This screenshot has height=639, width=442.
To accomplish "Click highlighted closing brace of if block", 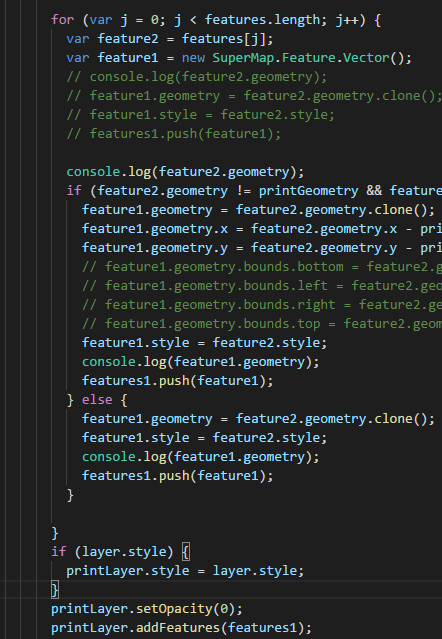I will [55, 590].
